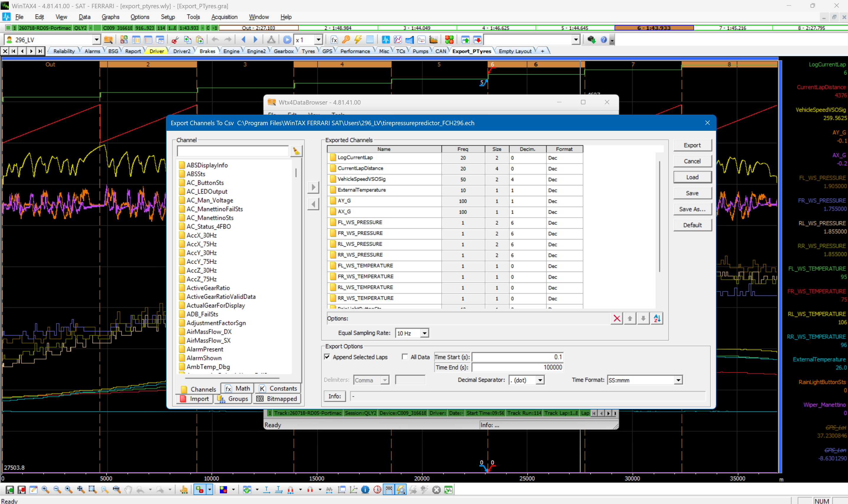Image resolution: width=848 pixels, height=504 pixels.
Task: Click the left arrow to remove channel
Action: click(313, 204)
